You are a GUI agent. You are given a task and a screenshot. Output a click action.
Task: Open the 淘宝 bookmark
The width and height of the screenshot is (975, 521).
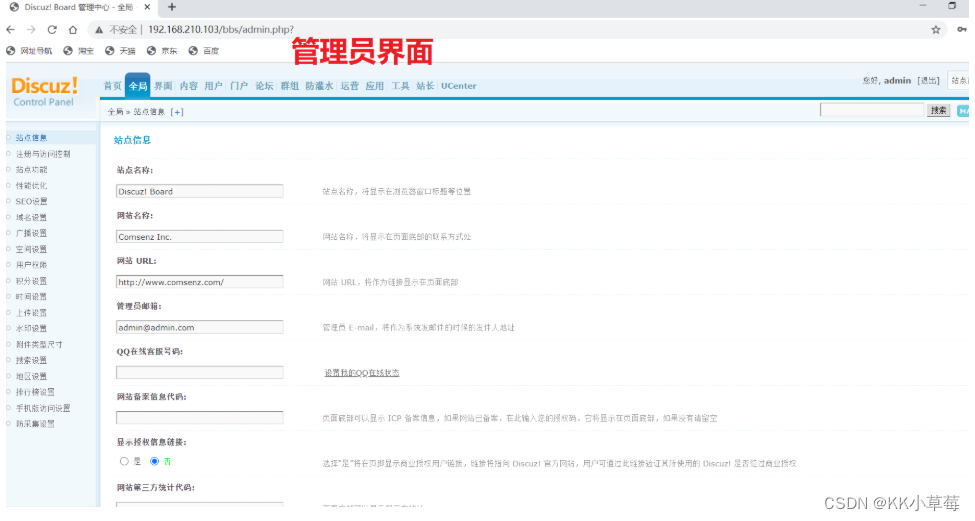pyautogui.click(x=78, y=51)
